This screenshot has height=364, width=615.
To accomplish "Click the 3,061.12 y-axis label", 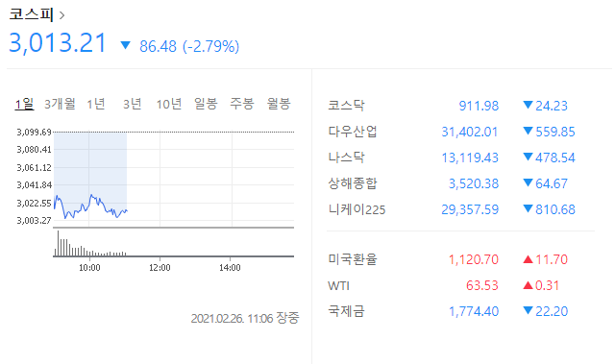I will pyautogui.click(x=35, y=168).
